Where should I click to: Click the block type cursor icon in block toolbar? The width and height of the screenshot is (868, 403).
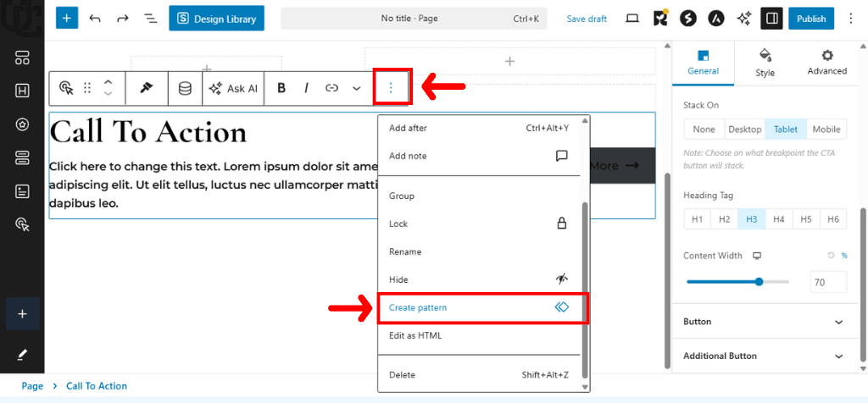tap(66, 88)
